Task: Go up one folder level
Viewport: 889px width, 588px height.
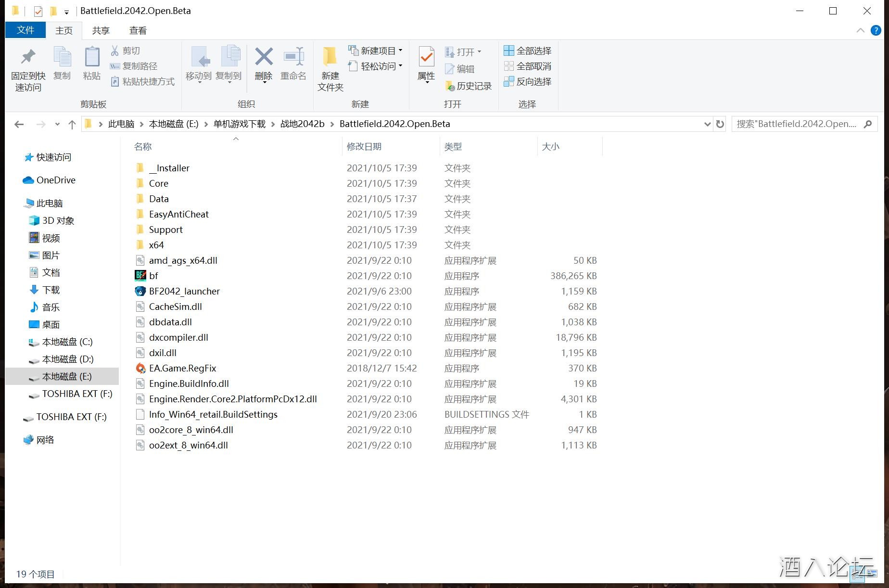Action: [72, 124]
